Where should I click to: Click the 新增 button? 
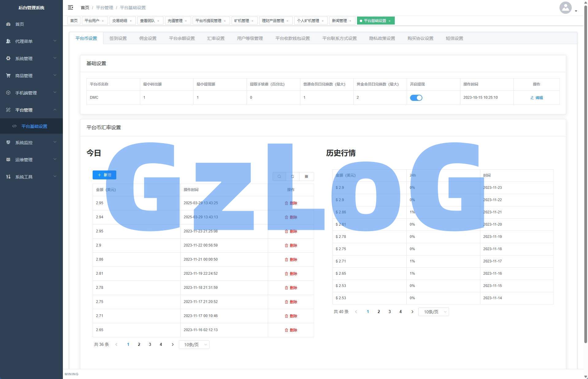coord(104,175)
